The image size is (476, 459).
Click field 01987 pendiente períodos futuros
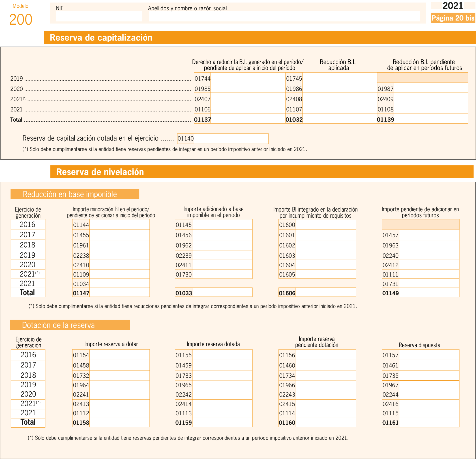[431, 88]
